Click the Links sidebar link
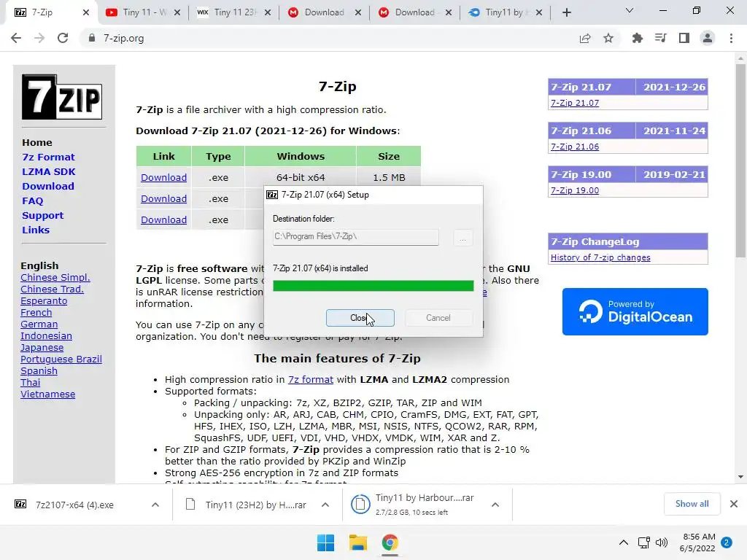The image size is (747, 560). (36, 230)
